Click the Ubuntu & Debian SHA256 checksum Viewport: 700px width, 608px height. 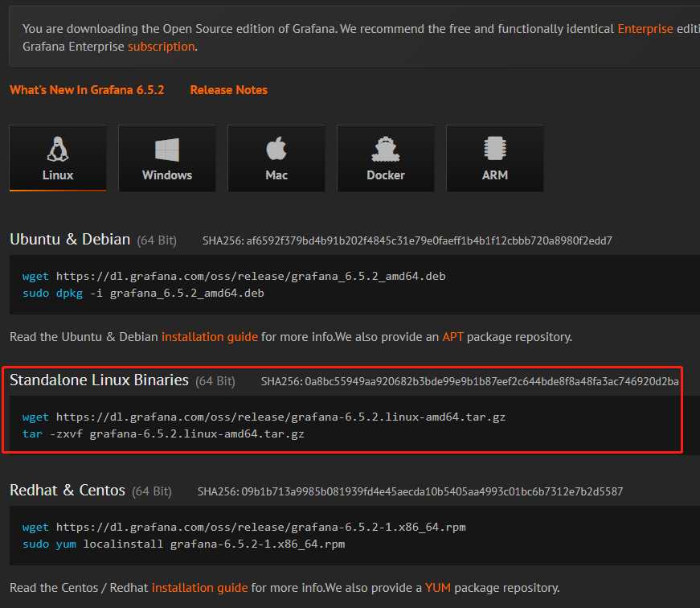[407, 240]
